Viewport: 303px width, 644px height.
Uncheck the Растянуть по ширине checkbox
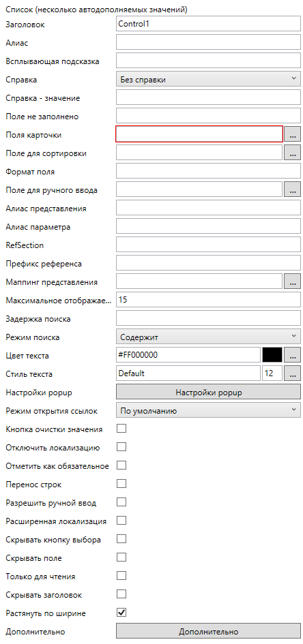coord(121,613)
